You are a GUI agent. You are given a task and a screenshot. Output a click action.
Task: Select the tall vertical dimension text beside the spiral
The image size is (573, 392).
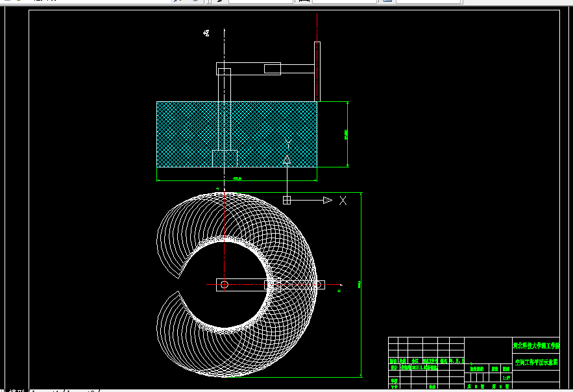click(x=360, y=285)
